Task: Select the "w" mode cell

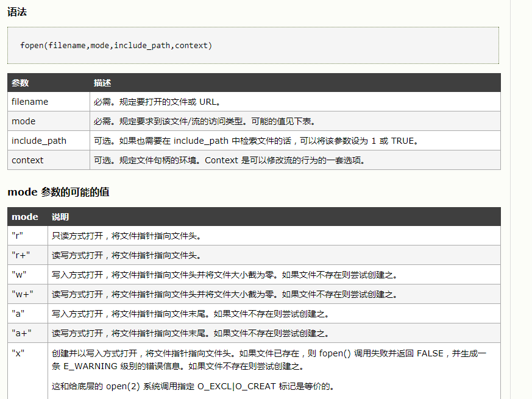Action: click(19, 275)
